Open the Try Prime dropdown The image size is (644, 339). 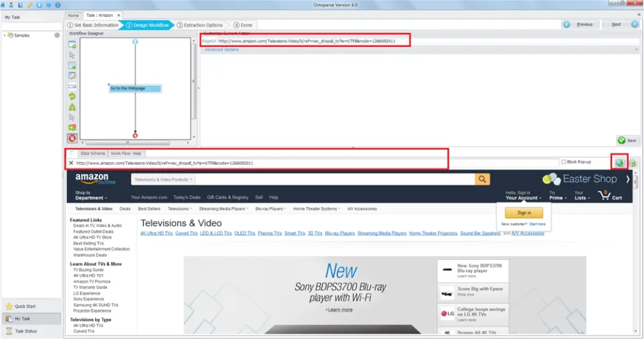[x=557, y=196]
